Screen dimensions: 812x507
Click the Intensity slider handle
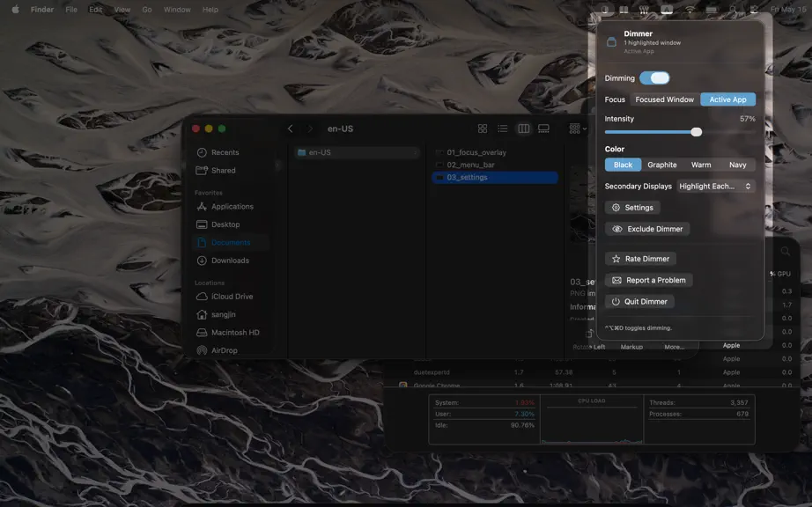(697, 132)
